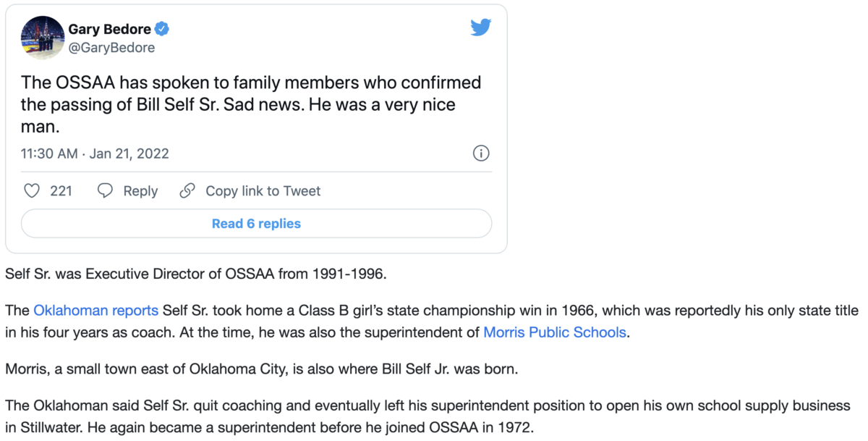The width and height of the screenshot is (868, 441).
Task: Click the 221 likes count
Action: pos(61,191)
